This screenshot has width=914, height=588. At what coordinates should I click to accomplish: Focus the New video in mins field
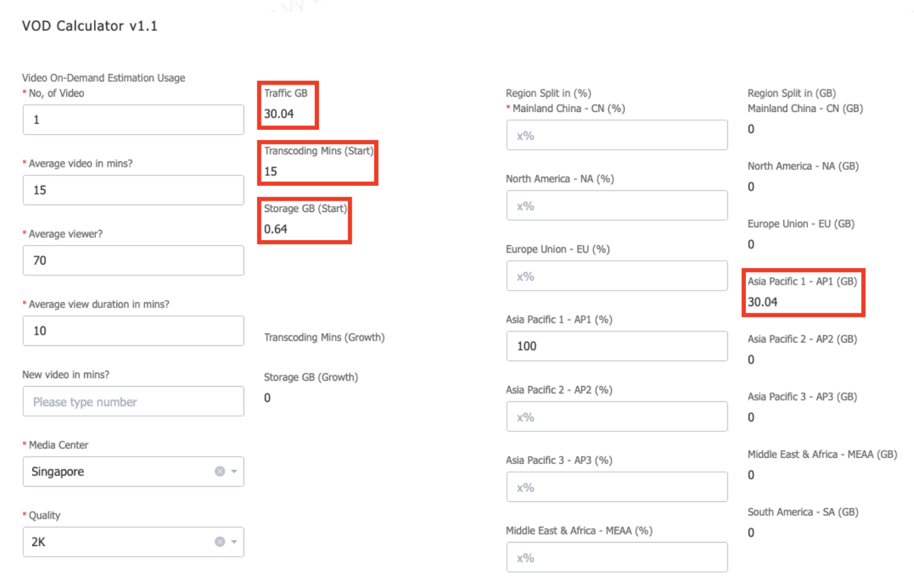[133, 401]
